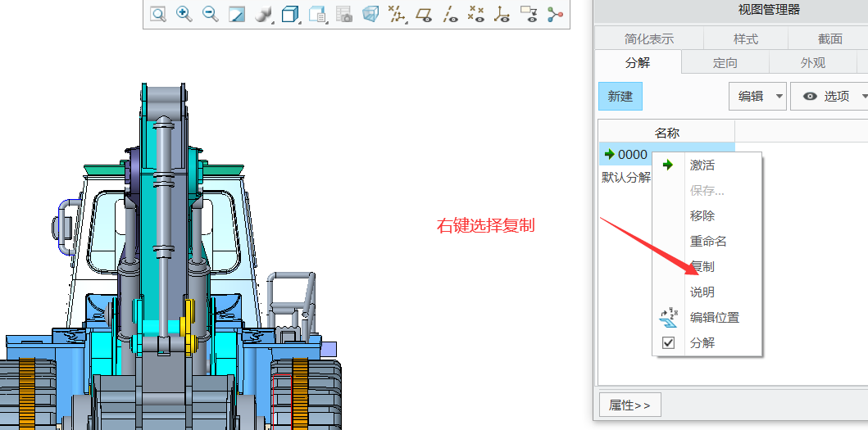Open the 编辑 dropdown

(757, 97)
